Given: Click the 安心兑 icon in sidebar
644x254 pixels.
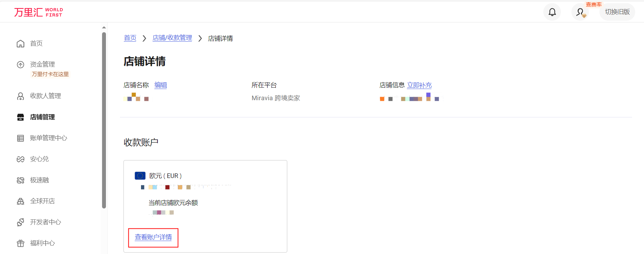Looking at the screenshot, I should (21, 159).
